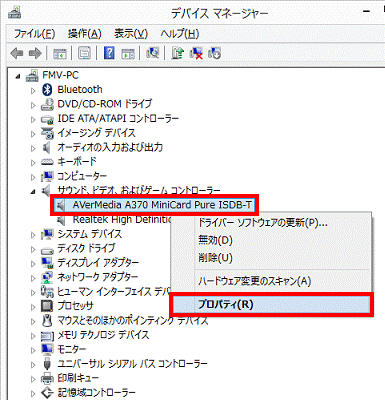Collapse the FMV-PC root node
The width and height of the screenshot is (385, 400).
(18, 77)
